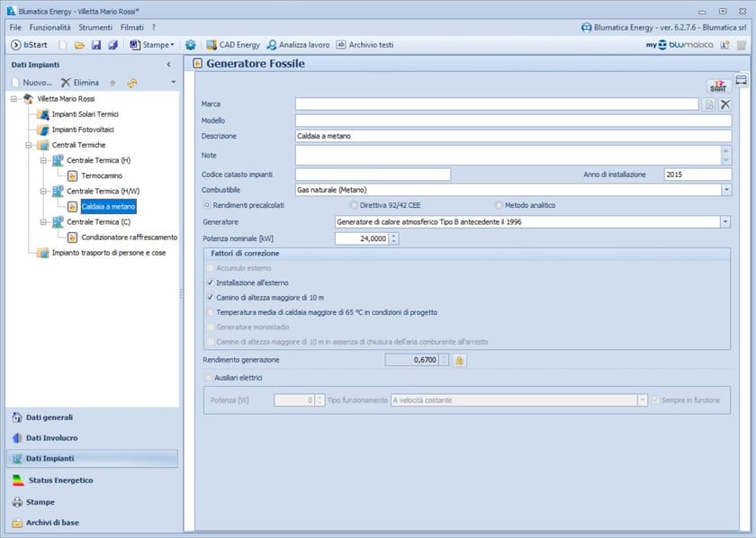Image resolution: width=756 pixels, height=538 pixels.
Task: Click the START icon above Marca field
Action: coord(717,85)
